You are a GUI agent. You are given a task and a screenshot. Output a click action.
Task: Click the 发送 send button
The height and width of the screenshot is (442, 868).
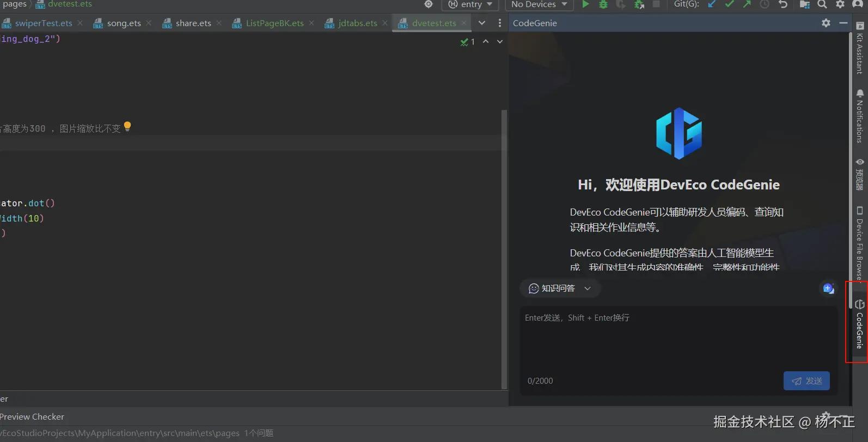click(x=806, y=381)
